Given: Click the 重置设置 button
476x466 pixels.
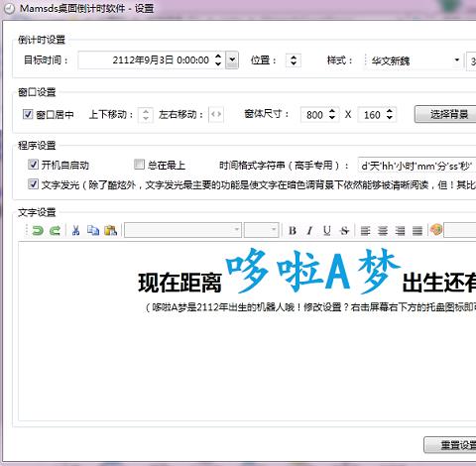Looking at the screenshot, I should click(x=450, y=445).
